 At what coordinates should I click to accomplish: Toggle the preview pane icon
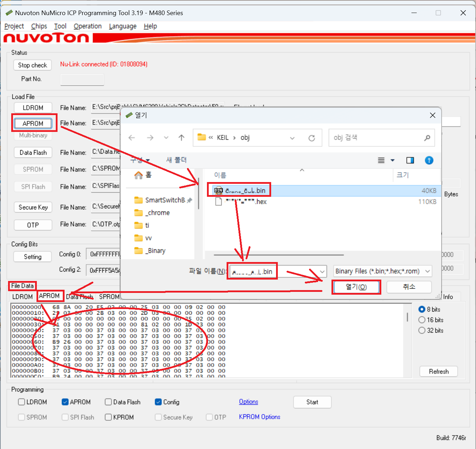[x=410, y=160]
